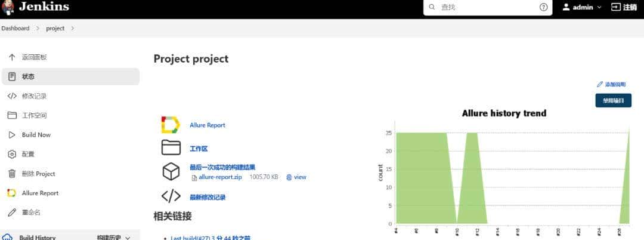Click the admin username link
This screenshot has width=644, height=240.
(583, 7)
